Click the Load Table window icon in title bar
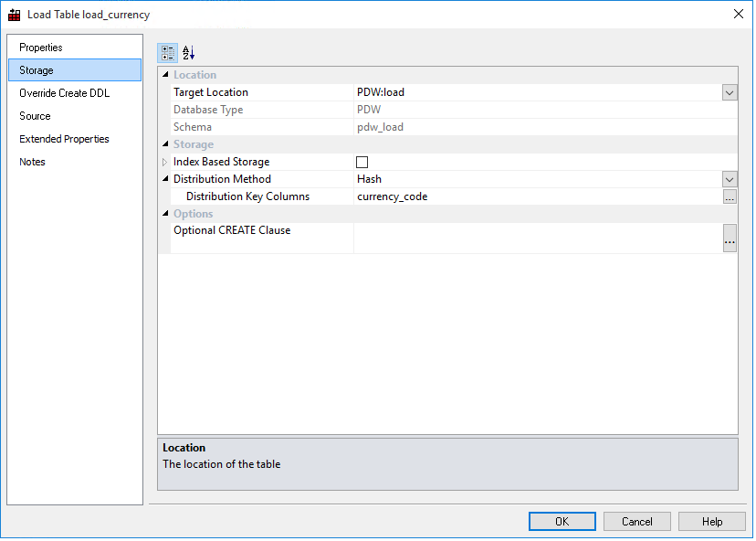Image resolution: width=756 pixels, height=541 pixels. pyautogui.click(x=15, y=15)
